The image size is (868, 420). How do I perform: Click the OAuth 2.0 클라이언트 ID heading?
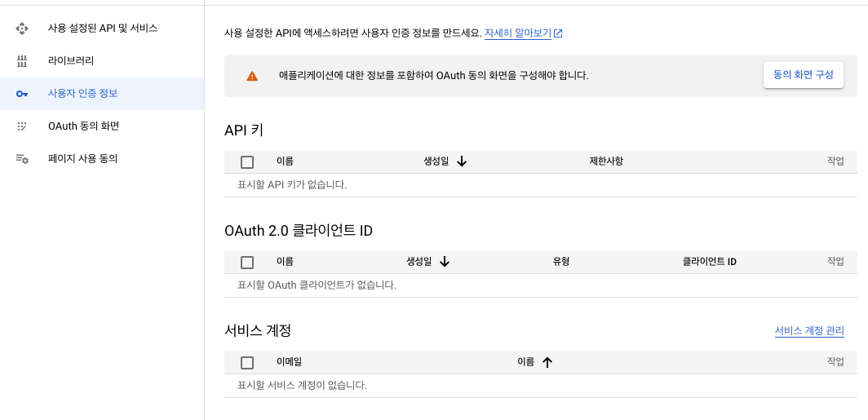click(x=299, y=231)
